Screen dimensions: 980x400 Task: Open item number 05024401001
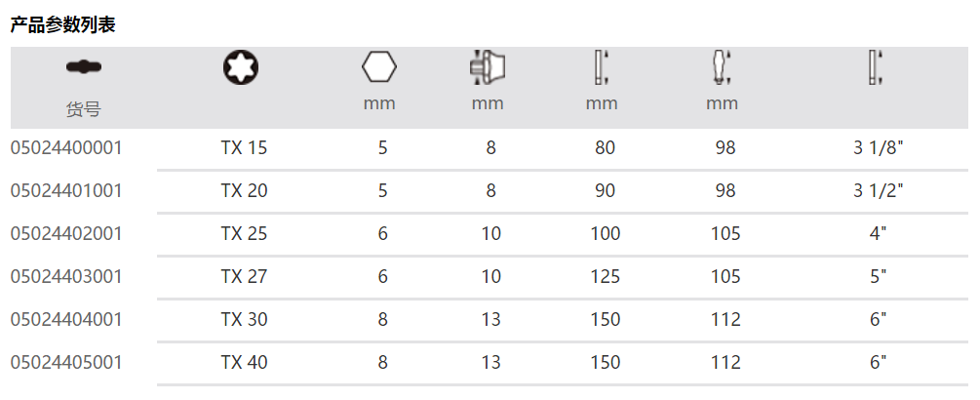pyautogui.click(x=66, y=191)
